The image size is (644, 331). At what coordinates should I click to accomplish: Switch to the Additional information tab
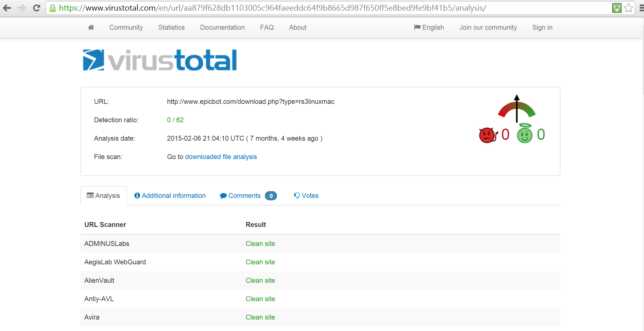pos(170,196)
